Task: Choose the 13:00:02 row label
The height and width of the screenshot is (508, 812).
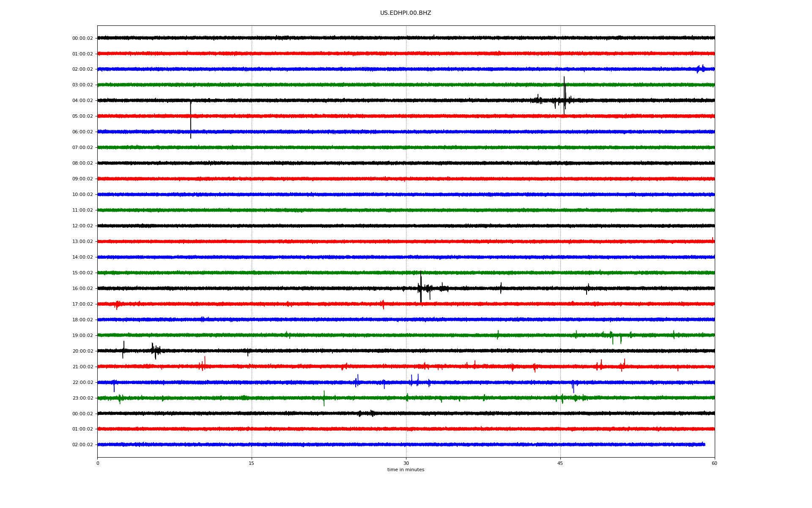Action: click(x=82, y=242)
